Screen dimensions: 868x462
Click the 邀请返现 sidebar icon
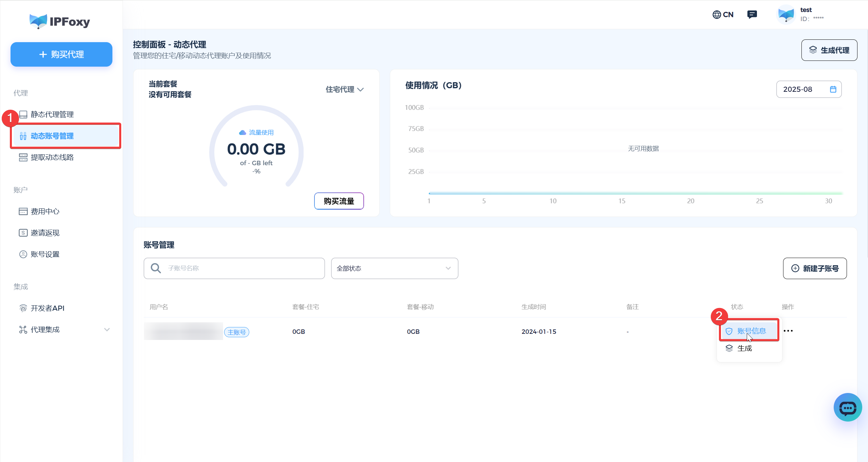point(22,233)
